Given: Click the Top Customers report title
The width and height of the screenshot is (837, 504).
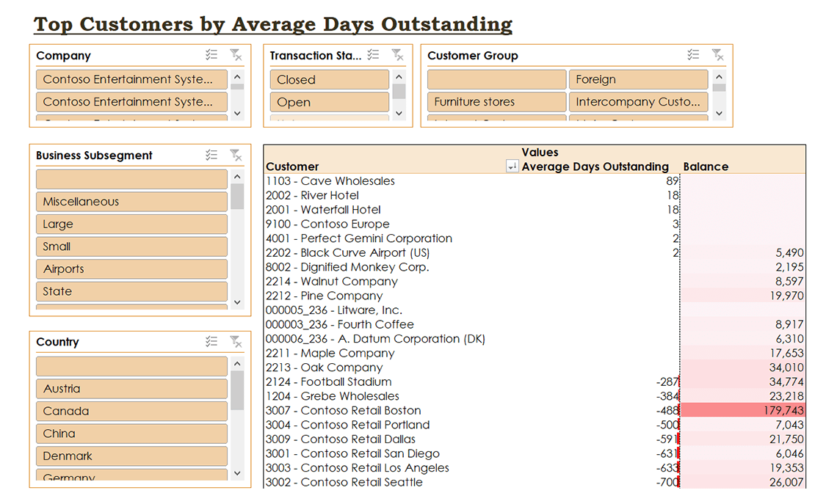Looking at the screenshot, I should point(273,24).
